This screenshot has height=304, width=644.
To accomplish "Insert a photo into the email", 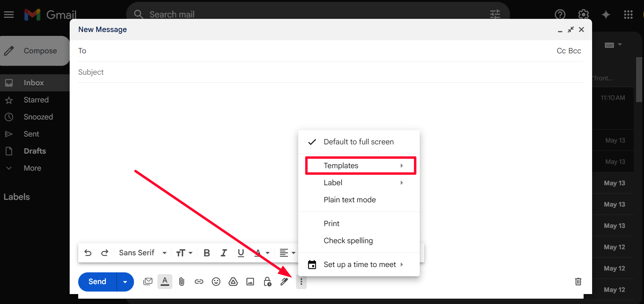I will [x=250, y=282].
